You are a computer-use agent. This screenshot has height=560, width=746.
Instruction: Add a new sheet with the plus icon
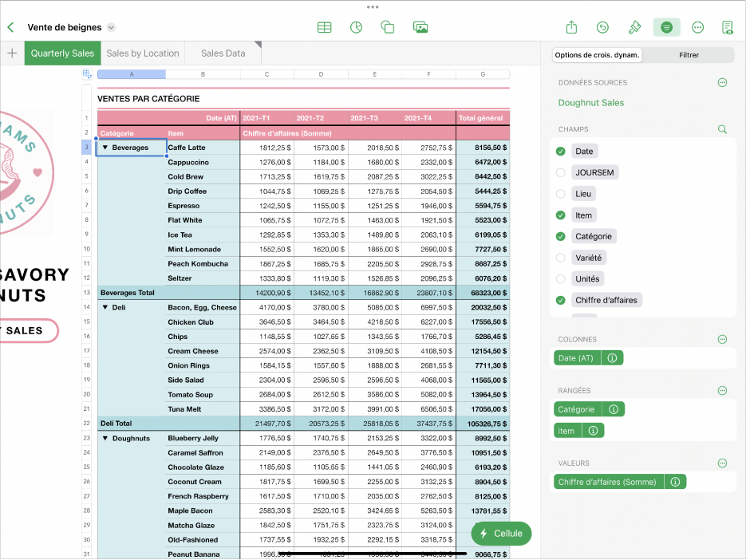(13, 53)
